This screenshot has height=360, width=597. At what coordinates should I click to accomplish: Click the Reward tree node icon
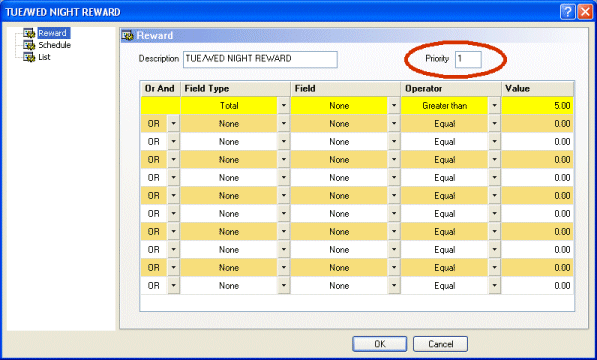pos(29,33)
